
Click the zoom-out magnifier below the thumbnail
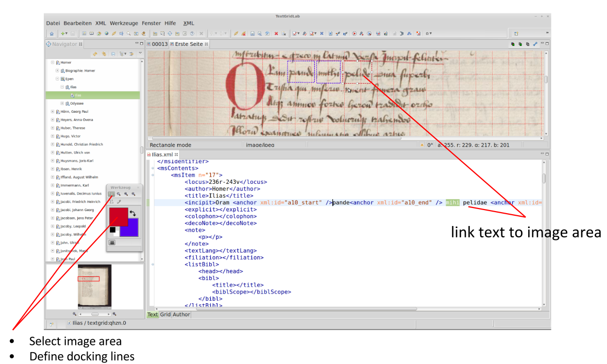74,314
